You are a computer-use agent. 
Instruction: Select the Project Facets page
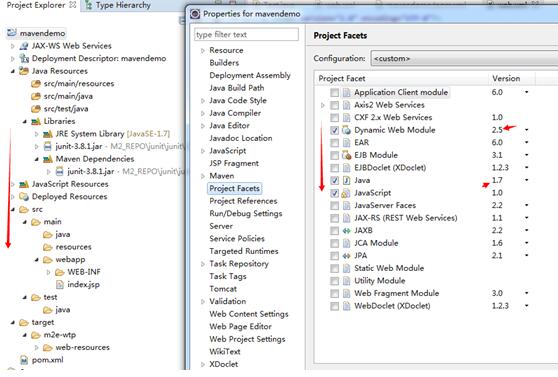point(235,188)
